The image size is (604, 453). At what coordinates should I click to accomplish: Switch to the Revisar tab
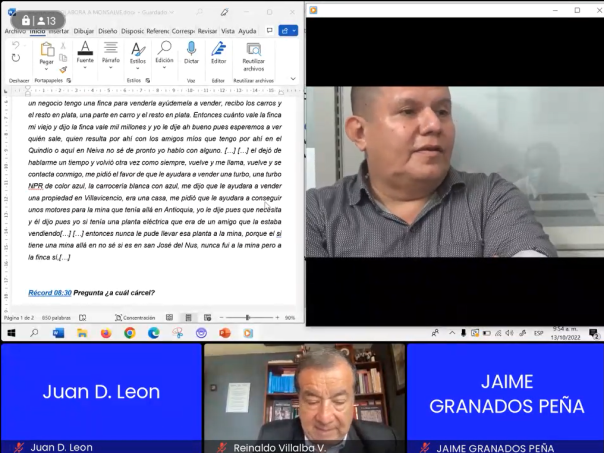tap(207, 31)
